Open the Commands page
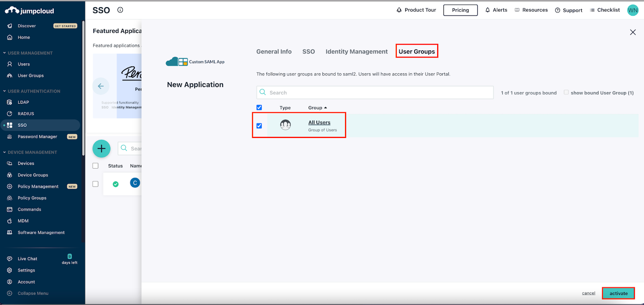Viewport: 644px width, 305px height. click(29, 210)
